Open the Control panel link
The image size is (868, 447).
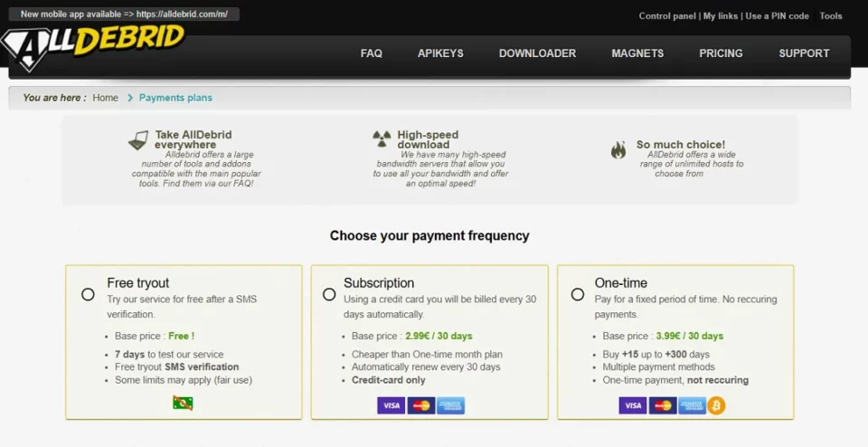(667, 16)
